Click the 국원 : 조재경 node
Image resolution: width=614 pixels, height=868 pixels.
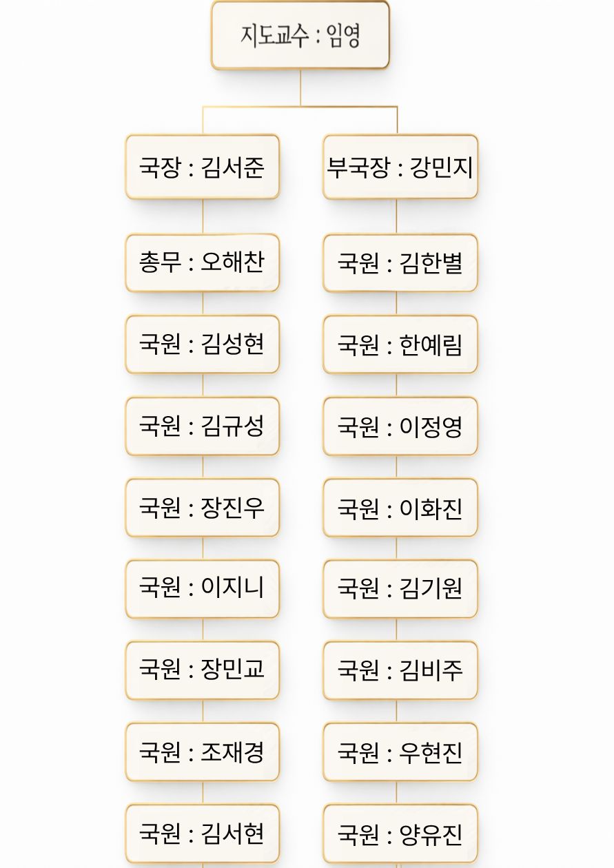202,752
